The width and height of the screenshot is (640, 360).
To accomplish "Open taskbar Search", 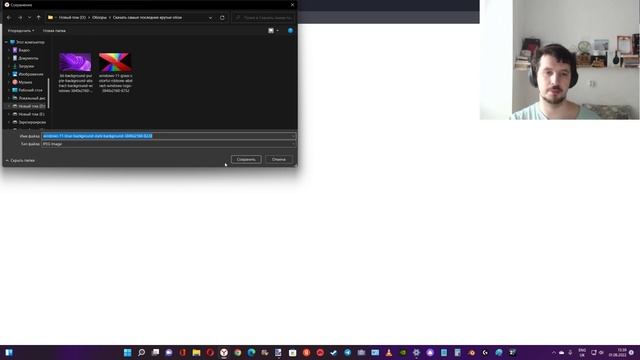I will (x=141, y=353).
